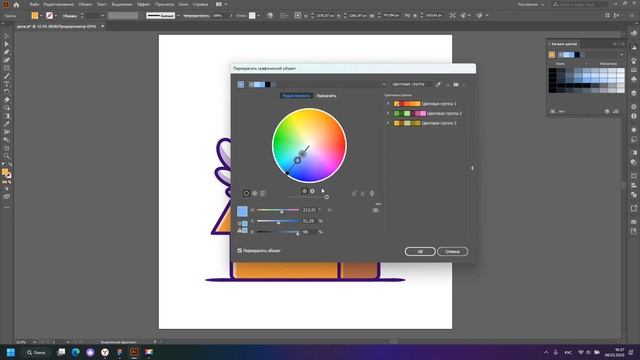Click the brightness slider in the dialog
The width and height of the screenshot is (640, 360).
(278, 232)
